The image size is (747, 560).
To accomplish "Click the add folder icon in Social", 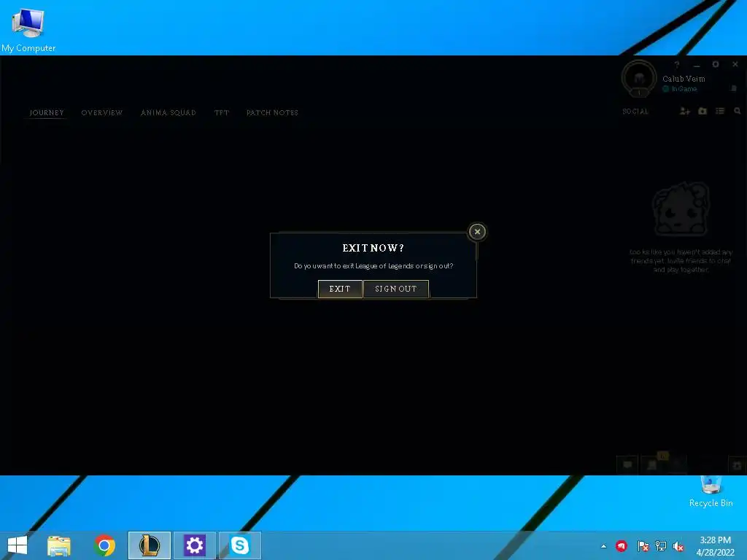I will tap(703, 111).
